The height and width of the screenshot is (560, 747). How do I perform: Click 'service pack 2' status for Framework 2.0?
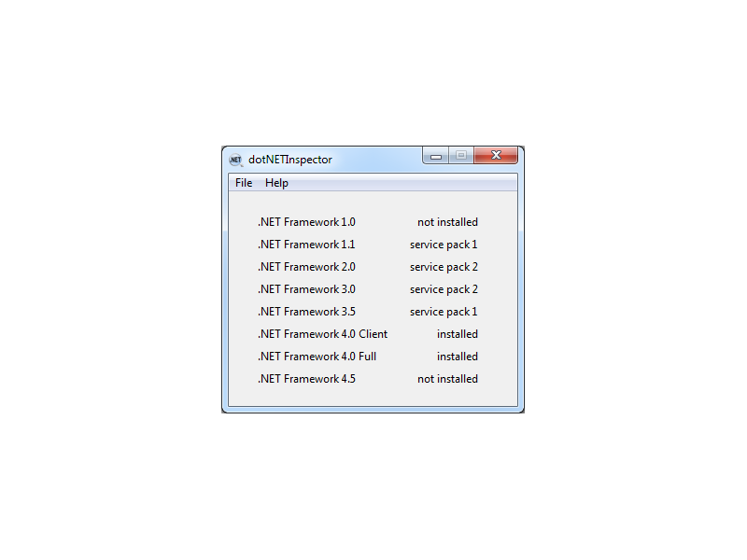coord(444,267)
